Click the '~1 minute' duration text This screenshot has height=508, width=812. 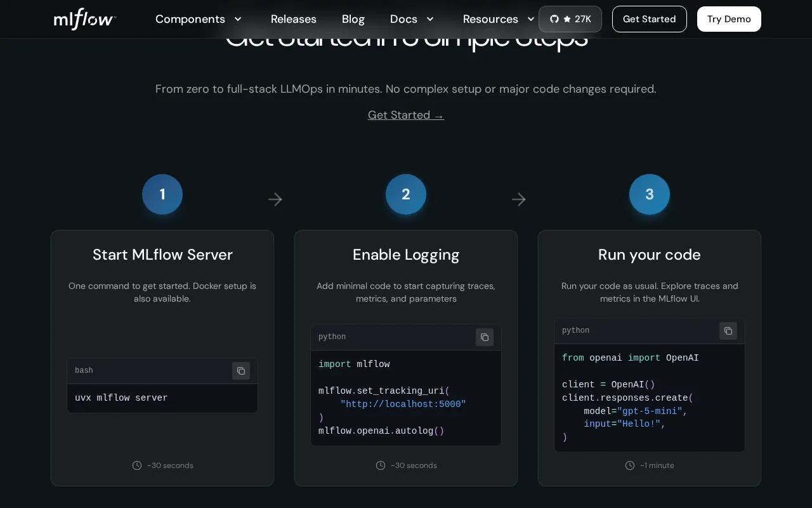pyautogui.click(x=657, y=465)
